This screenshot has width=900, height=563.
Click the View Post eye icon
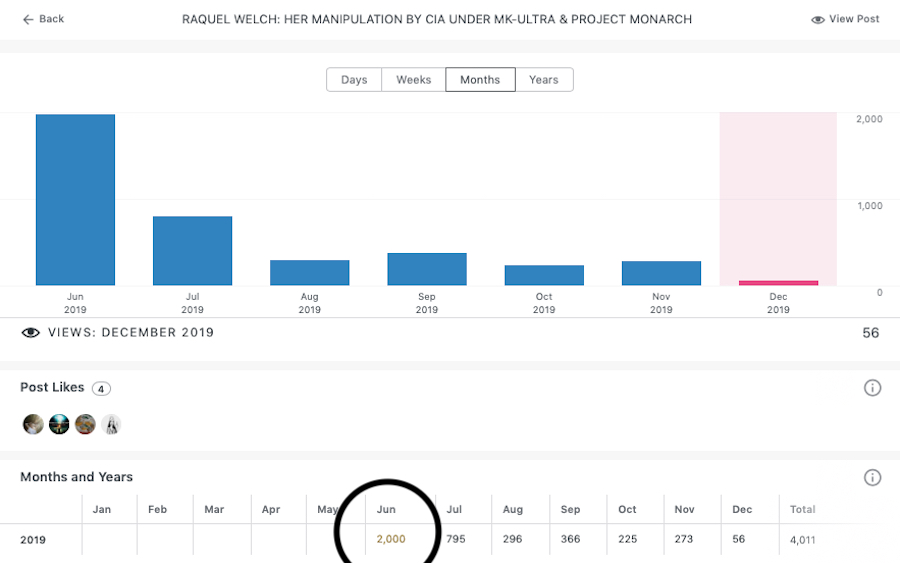[817, 19]
